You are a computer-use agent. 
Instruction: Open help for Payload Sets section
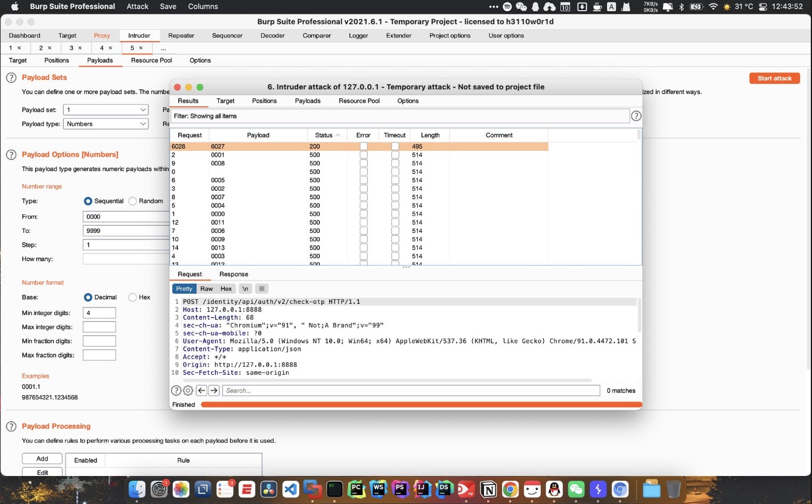(11, 78)
